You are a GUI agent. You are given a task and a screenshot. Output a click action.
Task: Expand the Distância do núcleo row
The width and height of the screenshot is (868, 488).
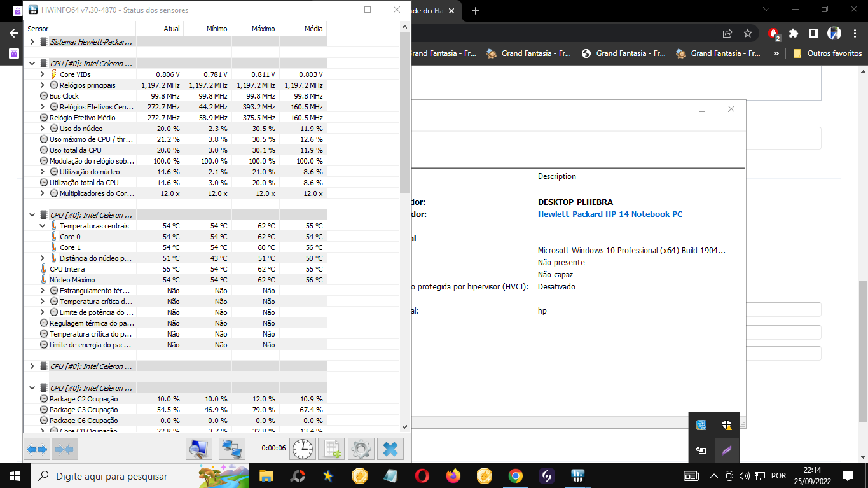[43, 258]
